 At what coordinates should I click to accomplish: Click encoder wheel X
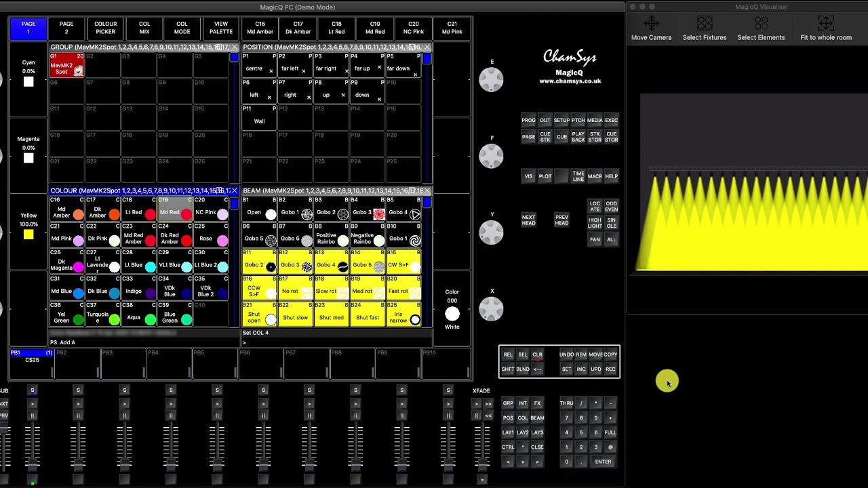491,309
